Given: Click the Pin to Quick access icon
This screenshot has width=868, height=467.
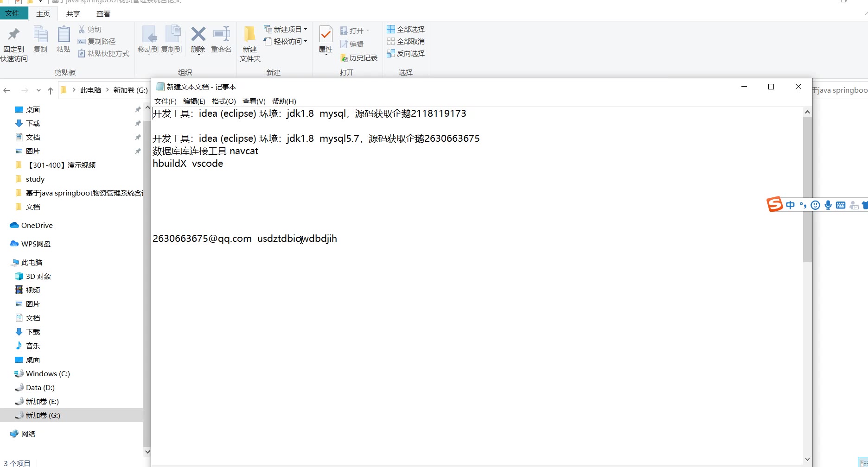Looking at the screenshot, I should [14, 34].
